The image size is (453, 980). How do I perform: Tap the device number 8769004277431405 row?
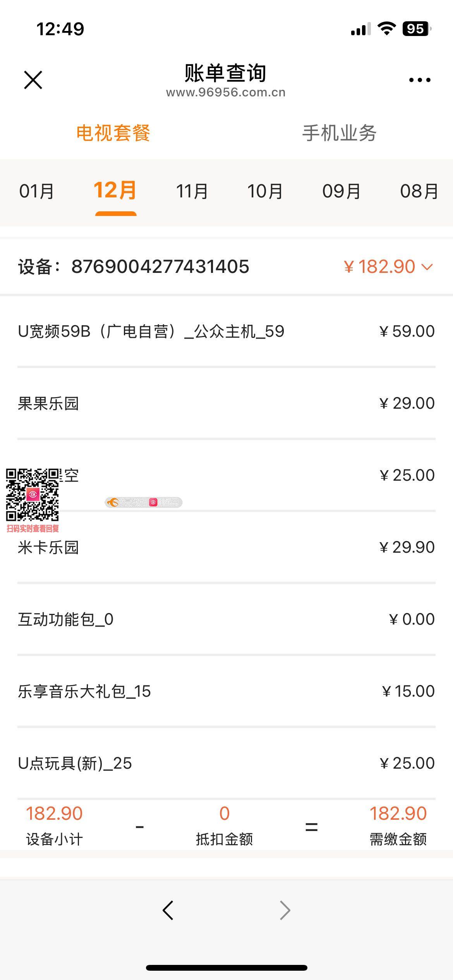point(160,267)
